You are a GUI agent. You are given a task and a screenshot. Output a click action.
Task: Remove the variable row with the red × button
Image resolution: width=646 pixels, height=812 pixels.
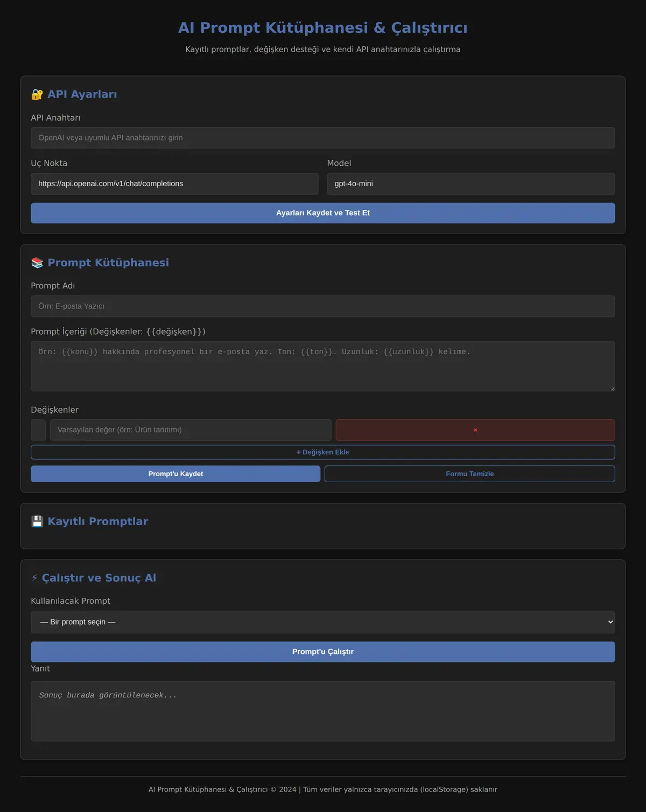point(475,430)
